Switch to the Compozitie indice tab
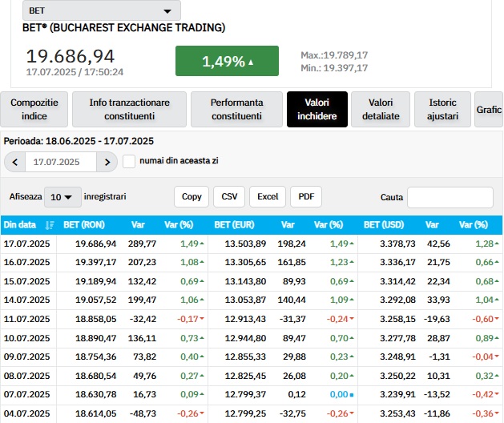This screenshot has height=423, width=504. click(x=34, y=110)
